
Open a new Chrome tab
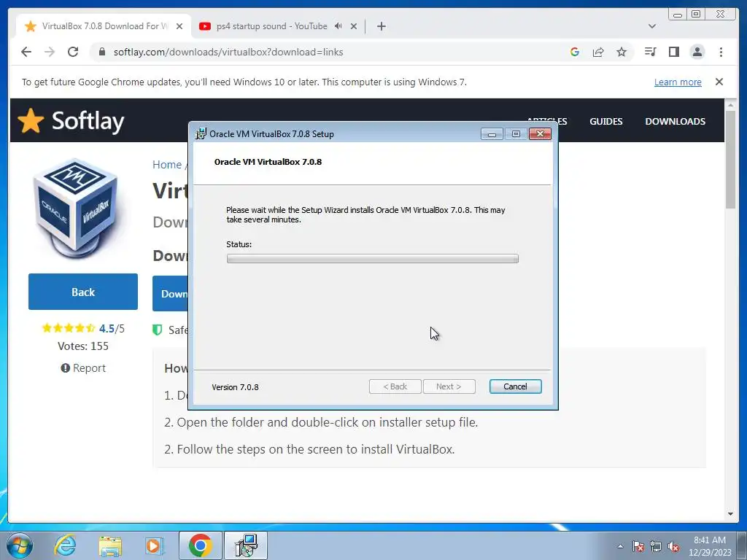[381, 26]
